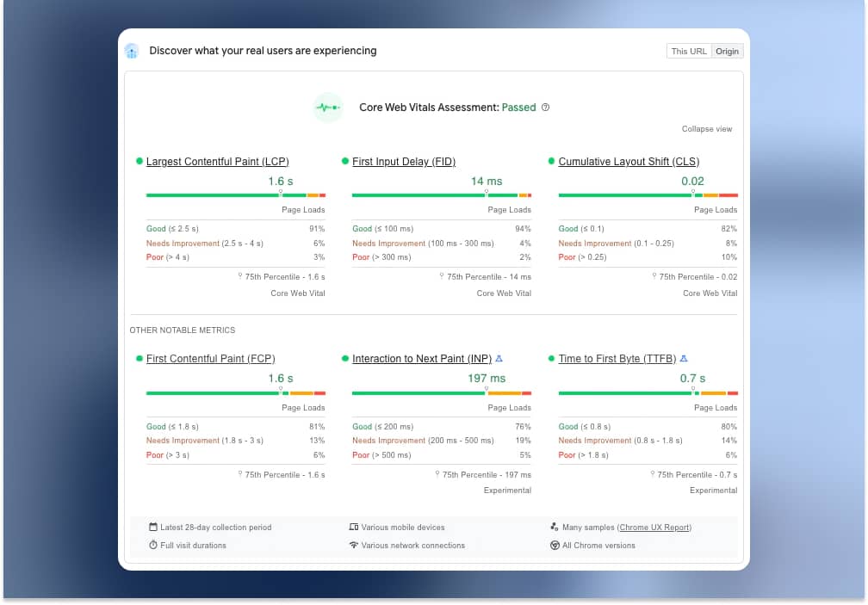Click the Various network connections text

413,546
